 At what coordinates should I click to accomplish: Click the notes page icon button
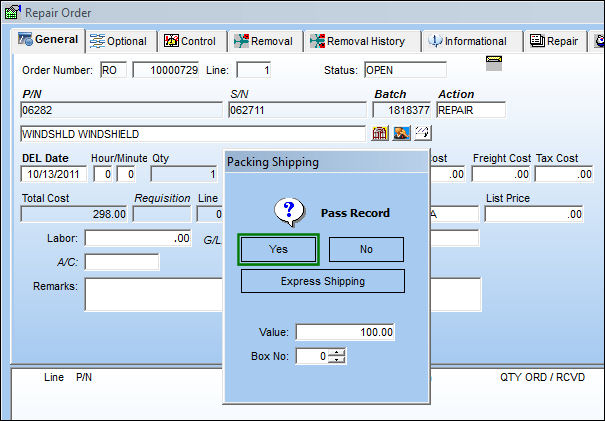coord(422,134)
